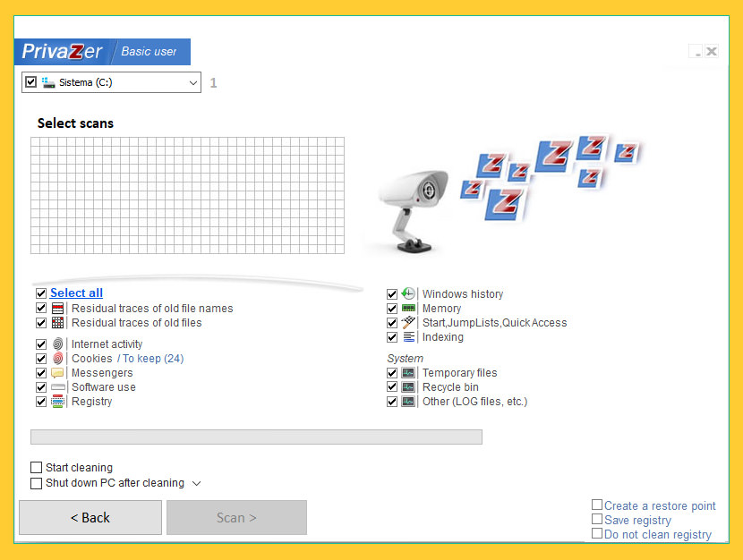Click the Registry scan icon
Viewport: 743px width, 560px height.
pos(56,401)
